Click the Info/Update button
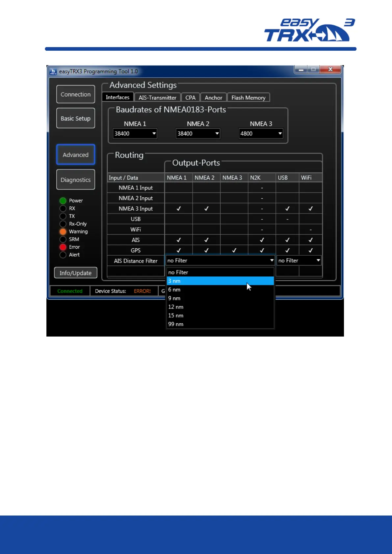Image resolution: width=392 pixels, height=554 pixels. [x=75, y=273]
